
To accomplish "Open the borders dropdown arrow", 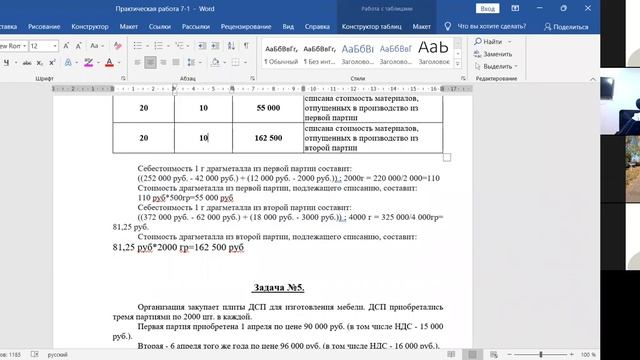I will (245, 62).
